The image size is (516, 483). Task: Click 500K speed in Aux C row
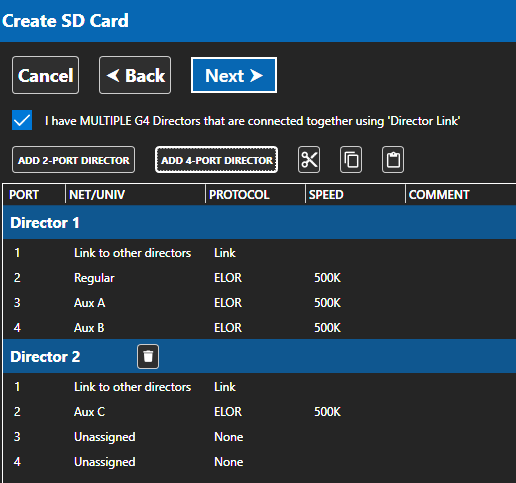pos(327,412)
